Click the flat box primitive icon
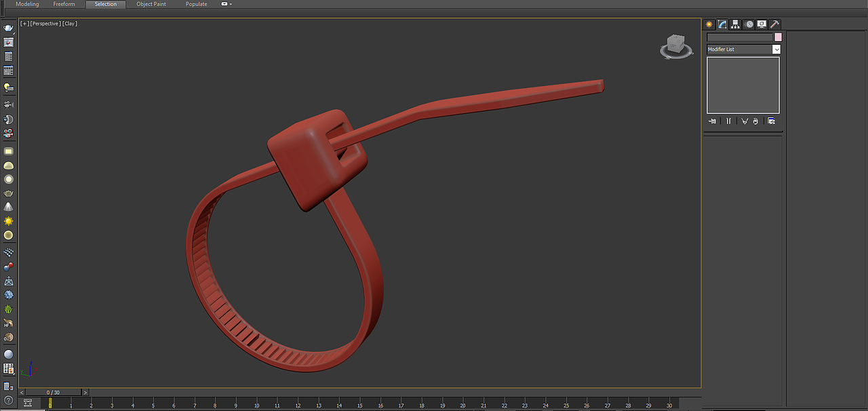This screenshot has width=868, height=411. tap(8, 151)
